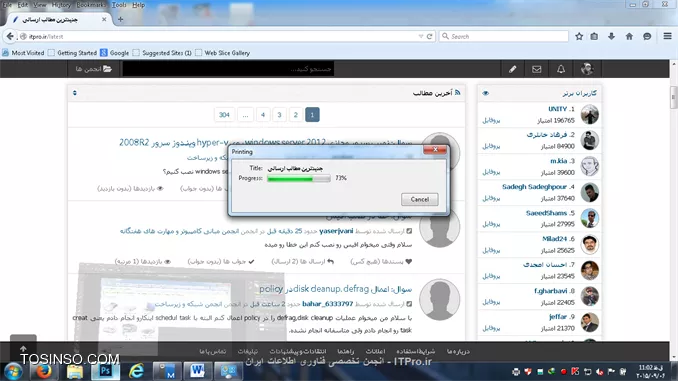Open the URL history dropdown arrow
Image resolution: width=678 pixels, height=381 pixels.
point(421,36)
